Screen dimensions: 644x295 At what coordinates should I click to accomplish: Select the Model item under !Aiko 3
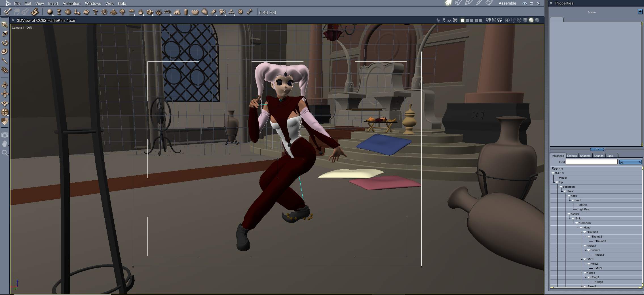[x=563, y=178]
